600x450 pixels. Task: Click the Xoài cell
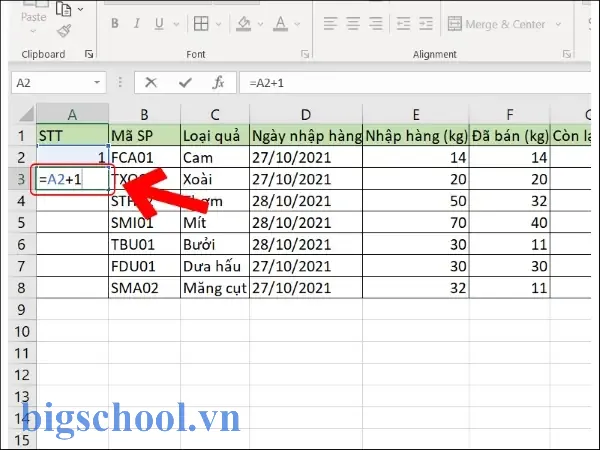pos(215,179)
